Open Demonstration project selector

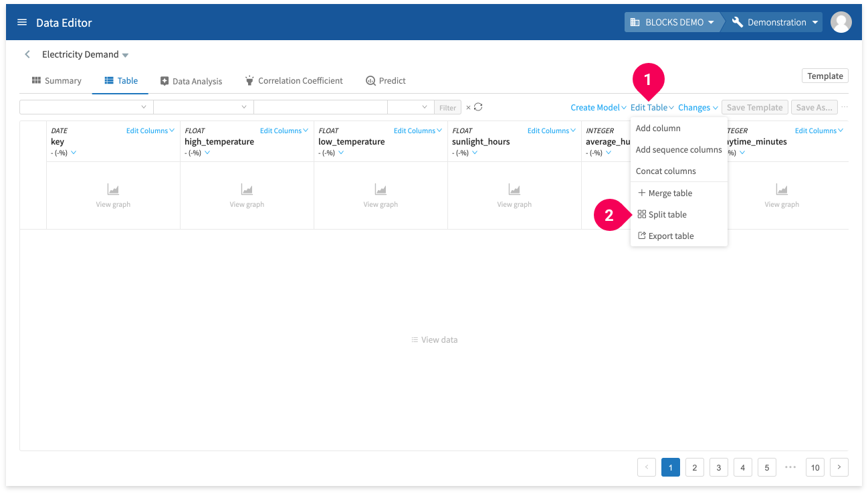[775, 22]
